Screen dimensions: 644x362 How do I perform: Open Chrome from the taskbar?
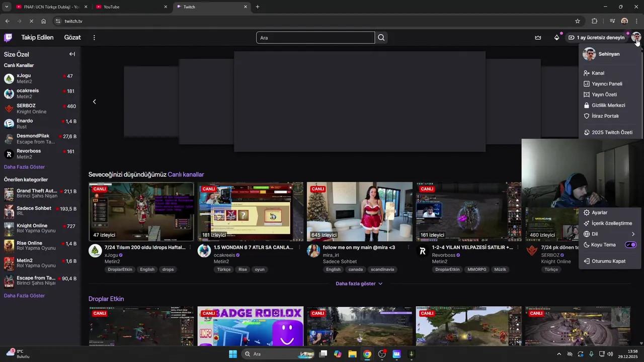pyautogui.click(x=367, y=354)
